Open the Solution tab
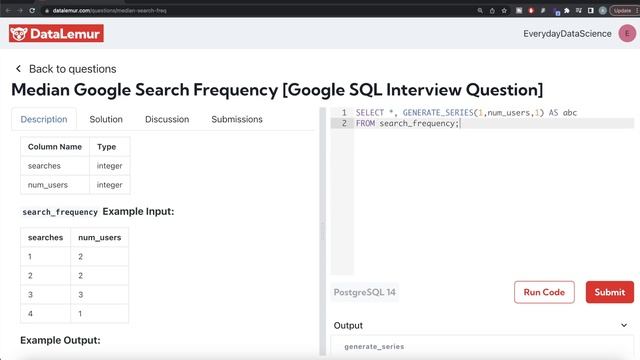The height and width of the screenshot is (360, 640). [106, 119]
